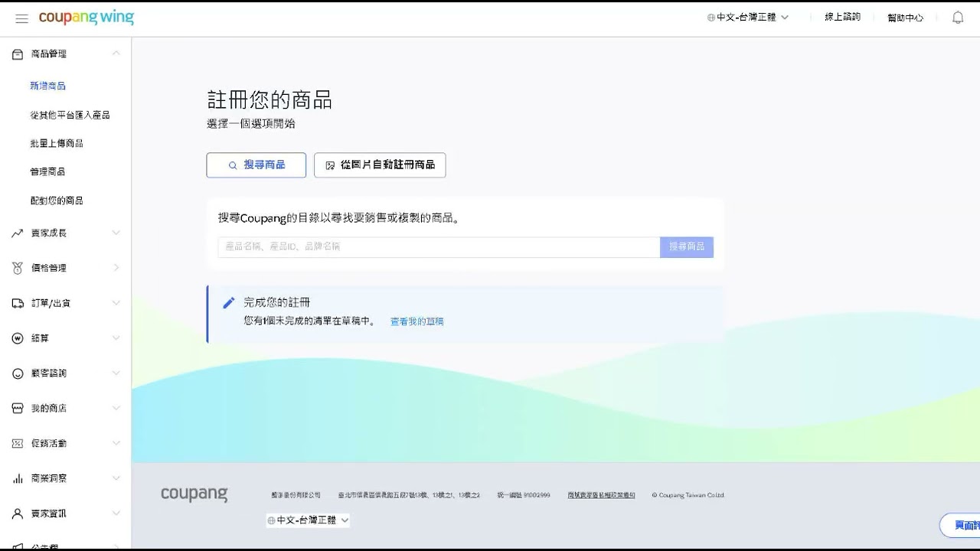Click the 價格管理 medal icon
This screenshot has height=551, width=980.
pos(18,268)
